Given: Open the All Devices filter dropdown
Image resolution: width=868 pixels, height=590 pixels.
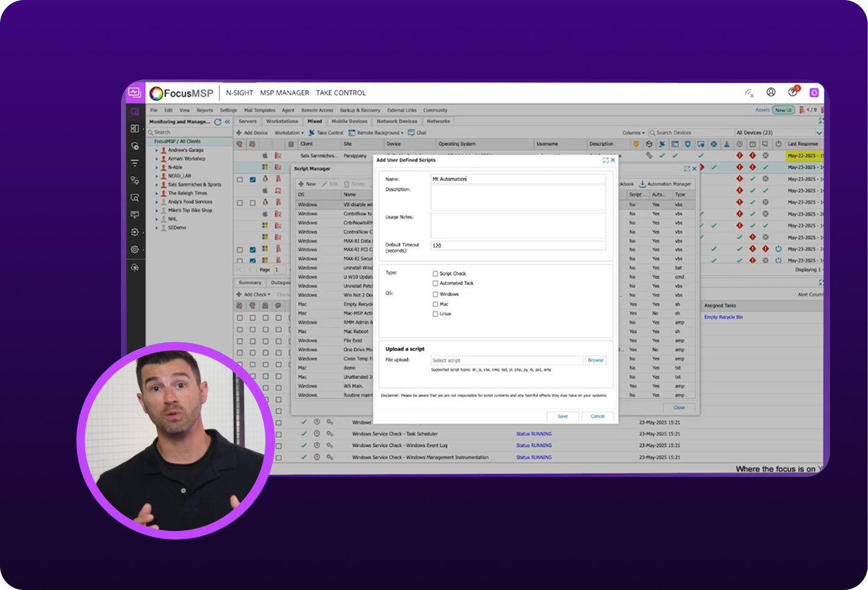Looking at the screenshot, I should 819,133.
